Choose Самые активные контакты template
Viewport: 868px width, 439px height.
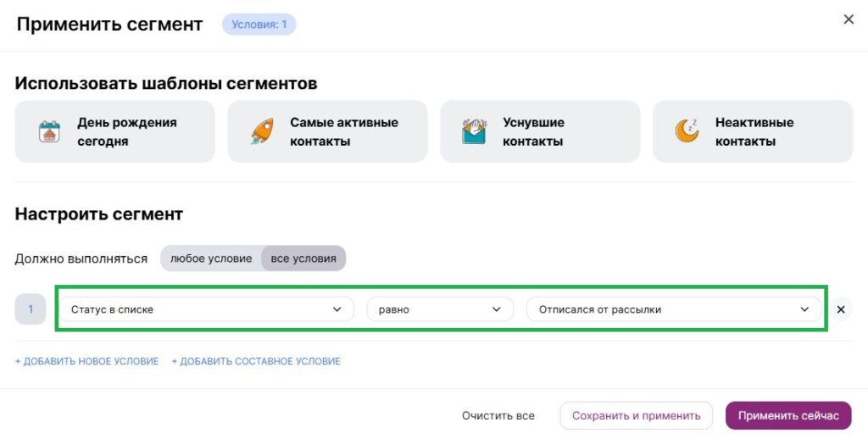pyautogui.click(x=327, y=131)
